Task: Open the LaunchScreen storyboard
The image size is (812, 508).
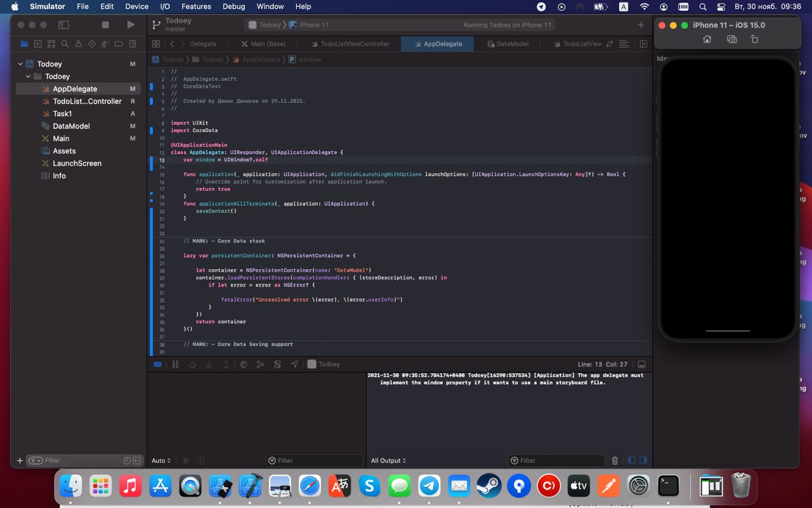Action: (x=78, y=163)
